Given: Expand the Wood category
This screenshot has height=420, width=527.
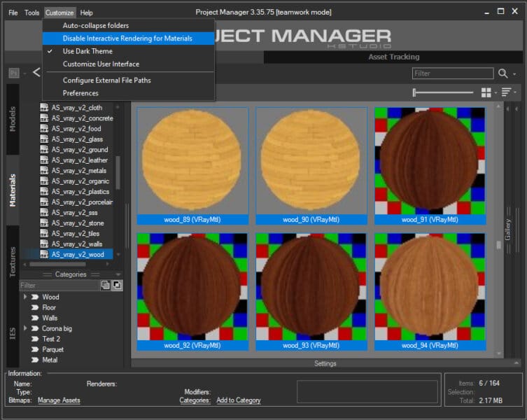Looking at the screenshot, I should point(25,297).
